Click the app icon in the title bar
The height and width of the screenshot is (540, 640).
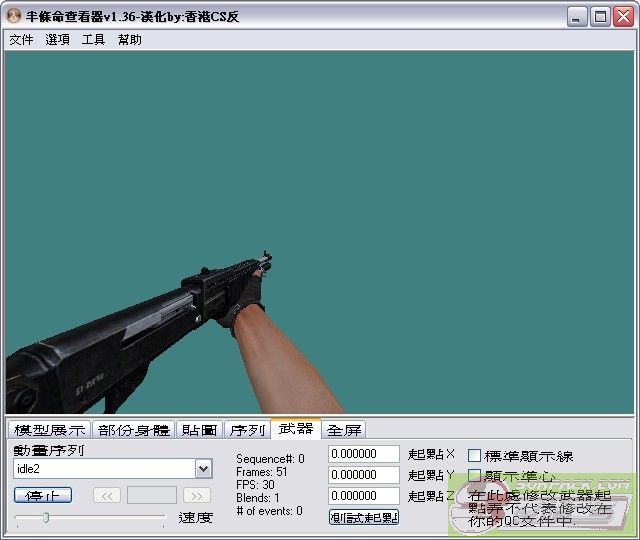(x=14, y=16)
